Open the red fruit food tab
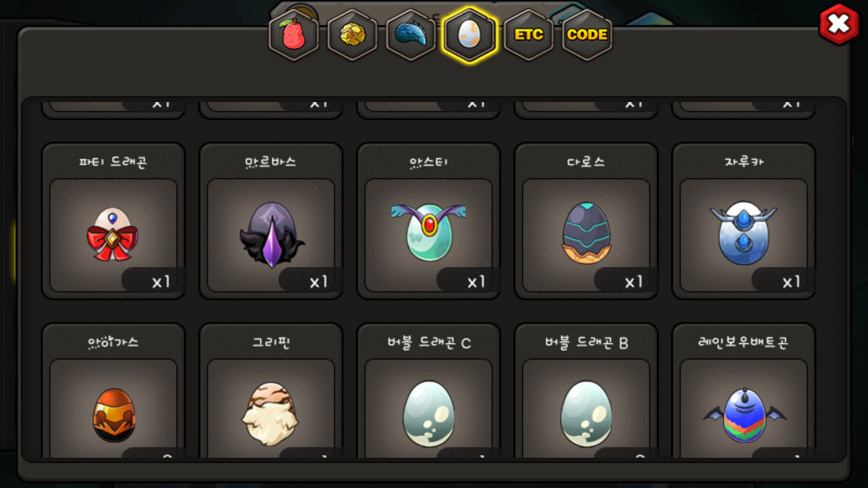This screenshot has width=868, height=488. pos(294,35)
